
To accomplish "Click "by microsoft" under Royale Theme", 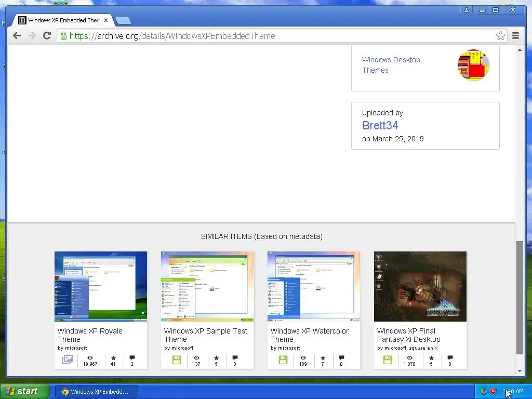I will [72, 348].
